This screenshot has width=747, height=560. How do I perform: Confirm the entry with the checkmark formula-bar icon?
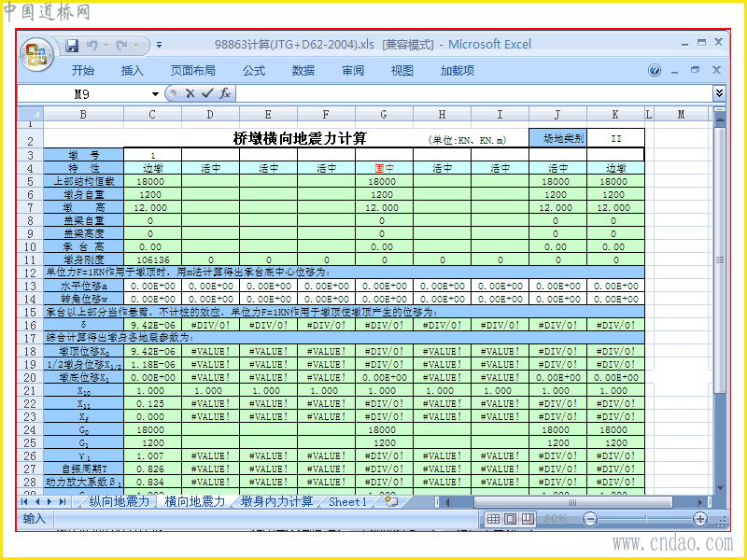coord(207,93)
